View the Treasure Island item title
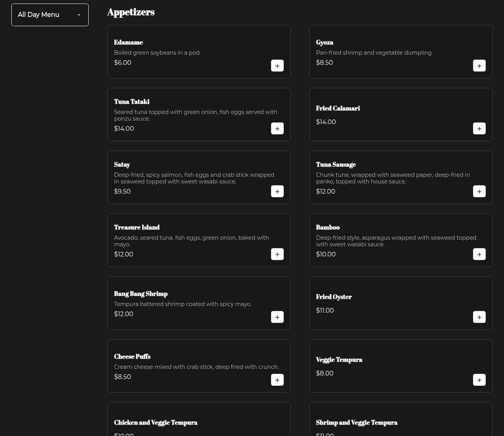The width and height of the screenshot is (504, 436). coord(137,228)
